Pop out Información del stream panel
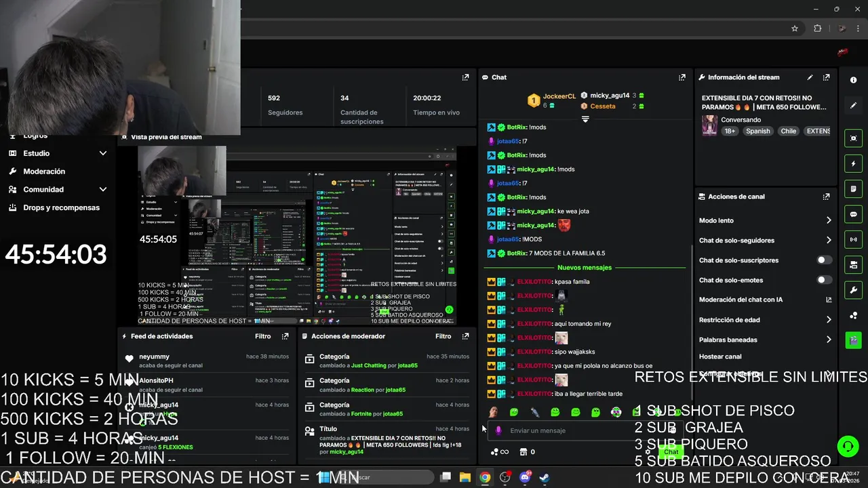 click(x=826, y=77)
